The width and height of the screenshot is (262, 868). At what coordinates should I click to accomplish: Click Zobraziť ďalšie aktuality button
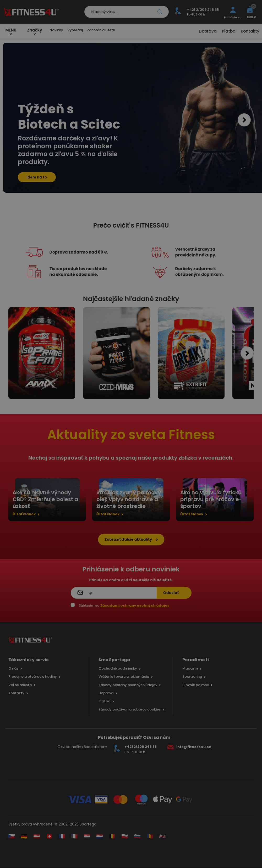pyautogui.click(x=131, y=539)
